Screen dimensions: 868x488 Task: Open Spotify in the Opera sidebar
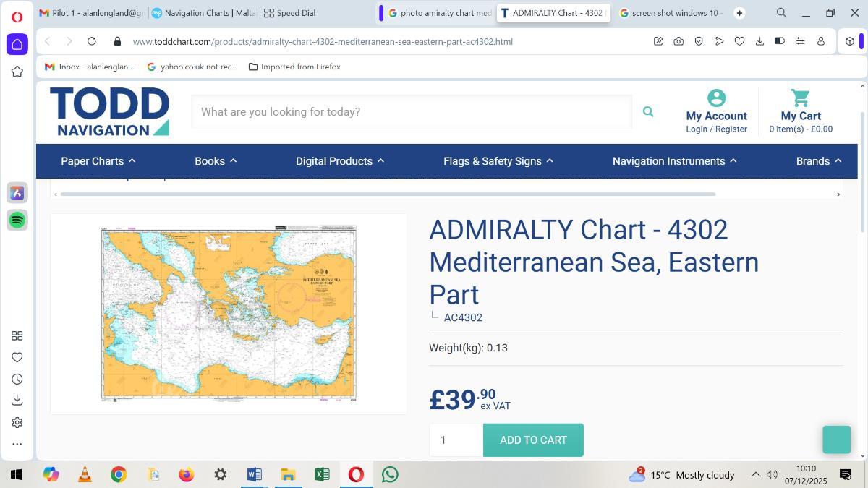coord(17,220)
